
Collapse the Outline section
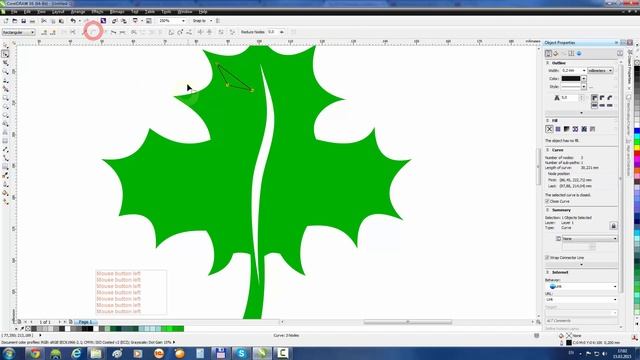548,63
